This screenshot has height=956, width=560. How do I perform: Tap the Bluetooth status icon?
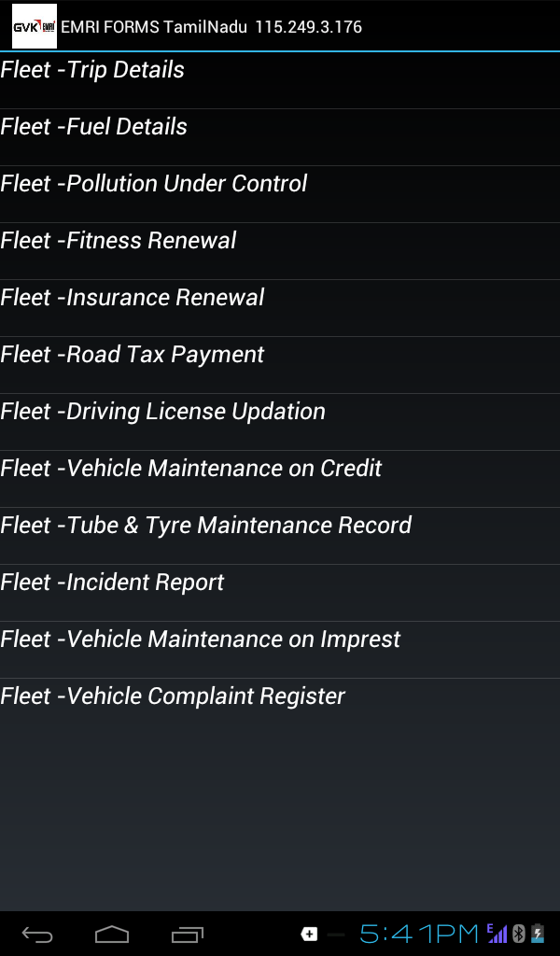[519, 934]
